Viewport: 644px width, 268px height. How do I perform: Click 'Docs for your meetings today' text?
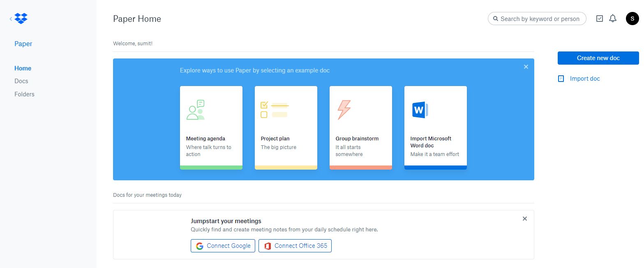[x=147, y=195]
